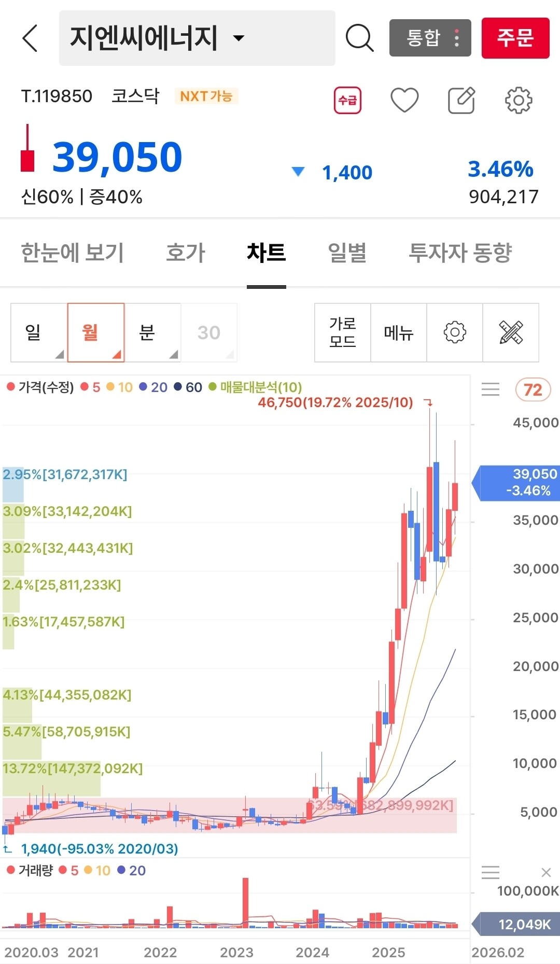The height and width of the screenshot is (964, 560).
Task: Switch to the 호가 tab
Action: click(186, 253)
